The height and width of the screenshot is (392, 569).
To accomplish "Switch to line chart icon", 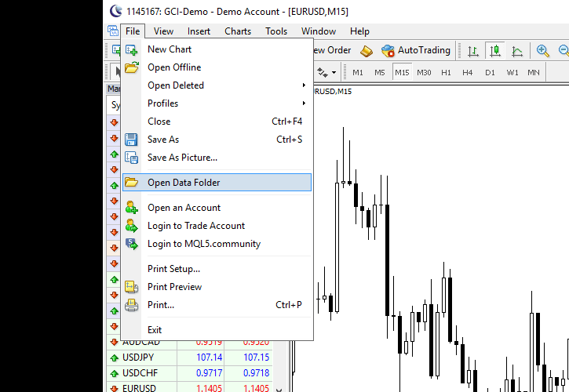I will (x=517, y=50).
